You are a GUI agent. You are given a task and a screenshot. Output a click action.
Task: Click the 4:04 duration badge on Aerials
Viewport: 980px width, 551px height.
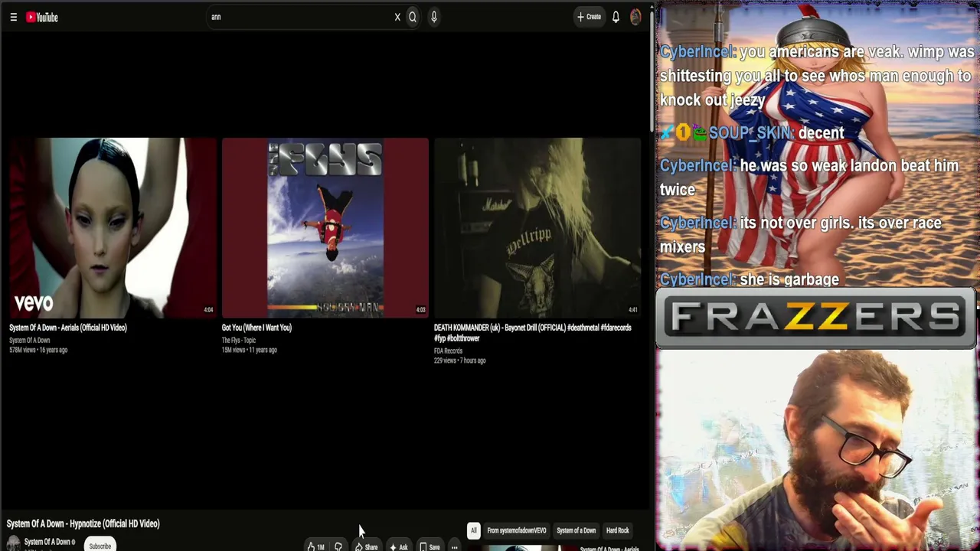point(208,310)
